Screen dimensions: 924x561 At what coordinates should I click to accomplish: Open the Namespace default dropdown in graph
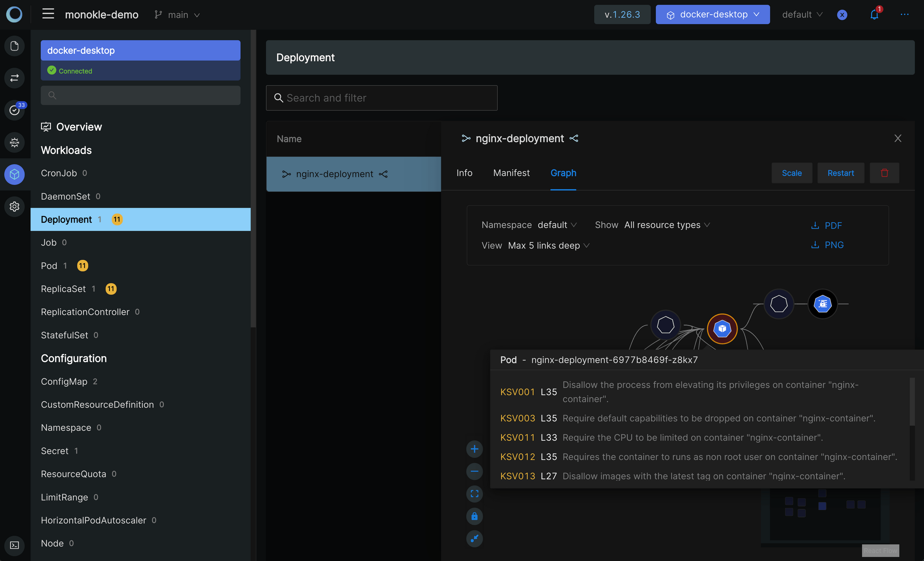(557, 225)
